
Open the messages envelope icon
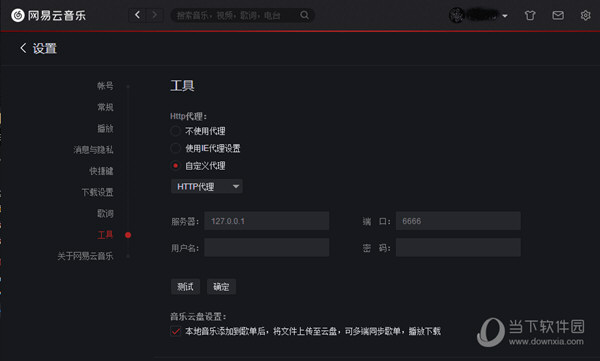coord(558,15)
